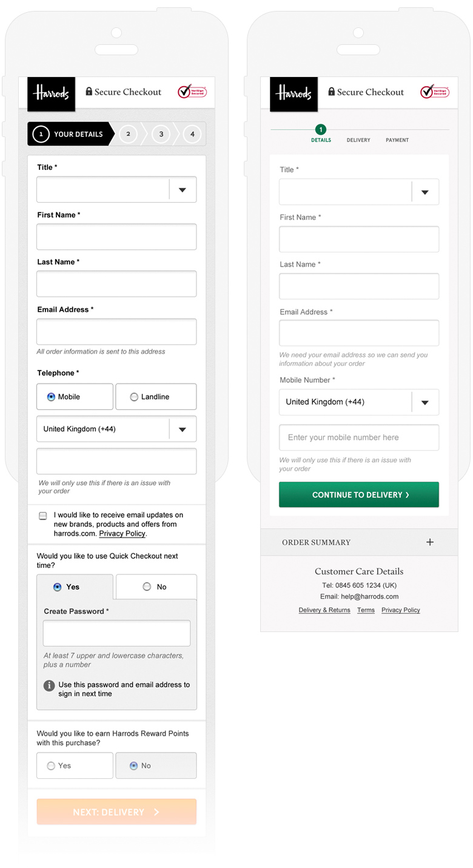The image size is (473, 868).
Task: Click VeriSign Secured badge in left mockup
Action: tap(192, 92)
